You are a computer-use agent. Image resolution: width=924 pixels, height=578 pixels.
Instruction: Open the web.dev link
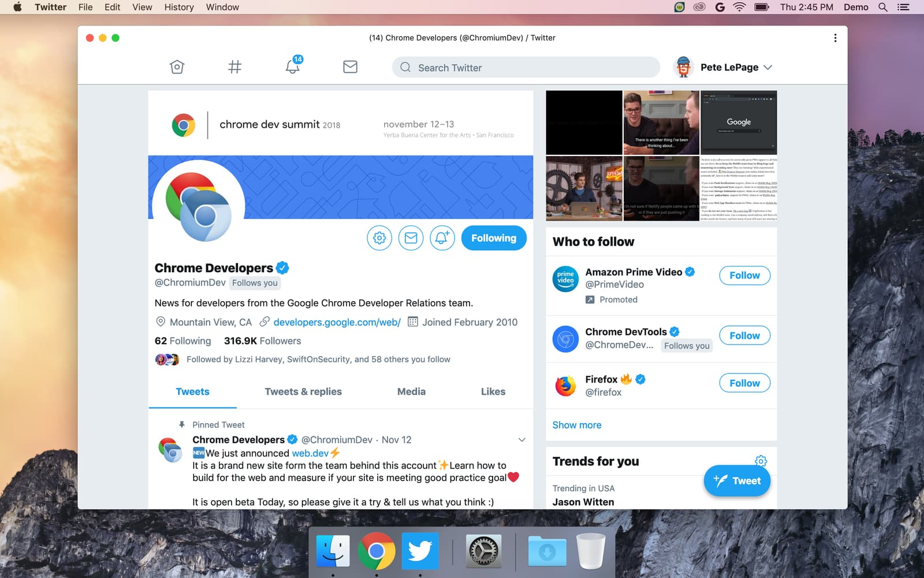tap(309, 453)
